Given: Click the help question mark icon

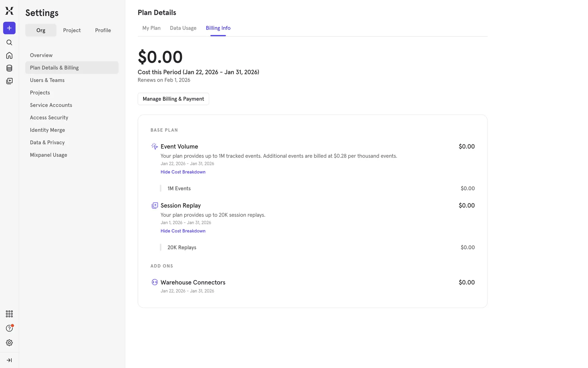Looking at the screenshot, I should point(9,328).
